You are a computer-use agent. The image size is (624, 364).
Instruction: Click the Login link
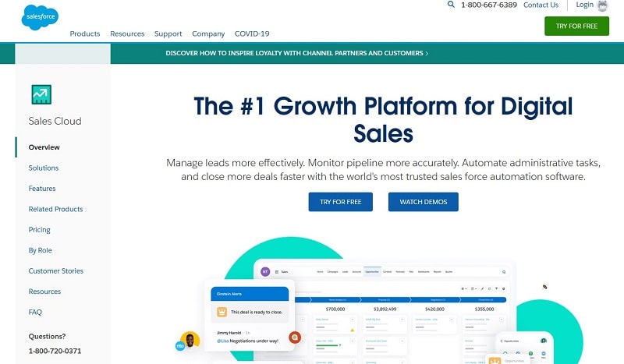[584, 5]
